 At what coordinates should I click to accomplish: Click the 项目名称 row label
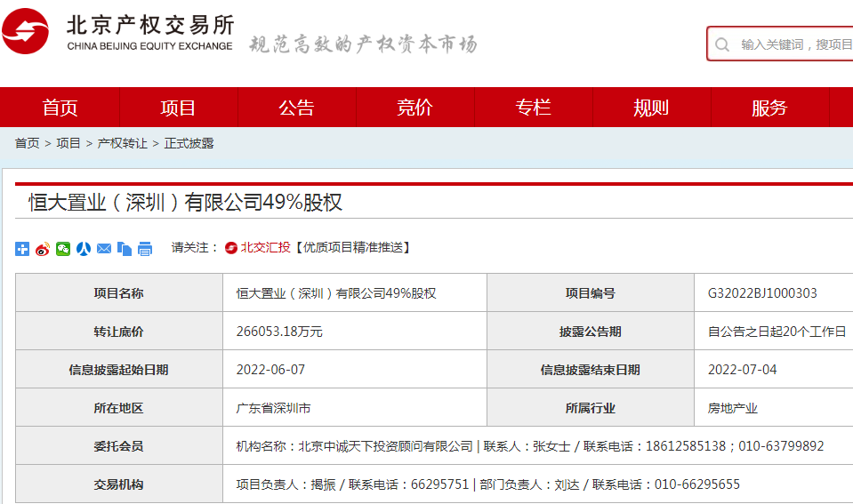point(118,293)
